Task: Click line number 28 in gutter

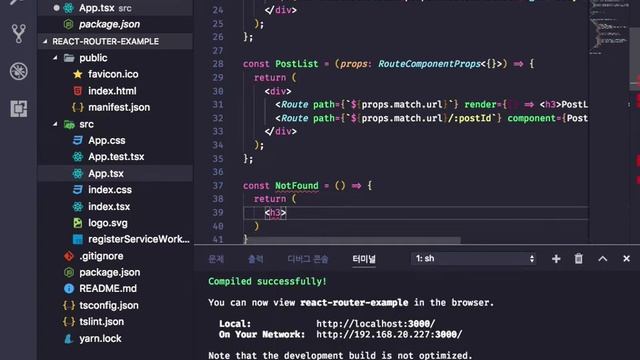Action: (218, 64)
